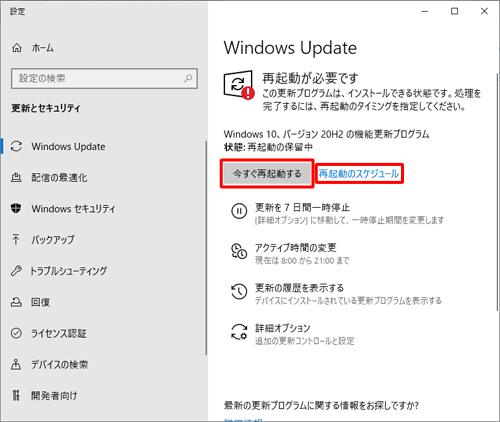Minimize the 設定 window
The image size is (500, 422).
coord(425,11)
